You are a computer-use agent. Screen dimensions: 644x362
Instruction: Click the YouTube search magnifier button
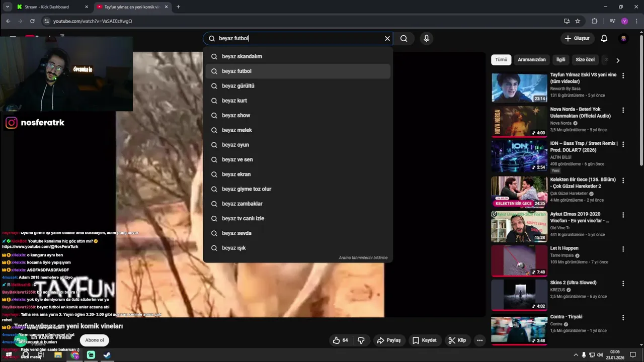coord(404,38)
